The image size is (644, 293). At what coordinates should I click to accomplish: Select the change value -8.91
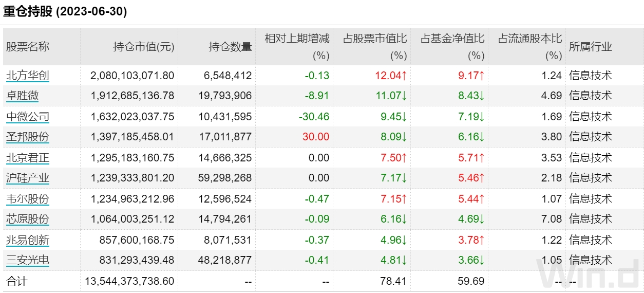(x=317, y=96)
